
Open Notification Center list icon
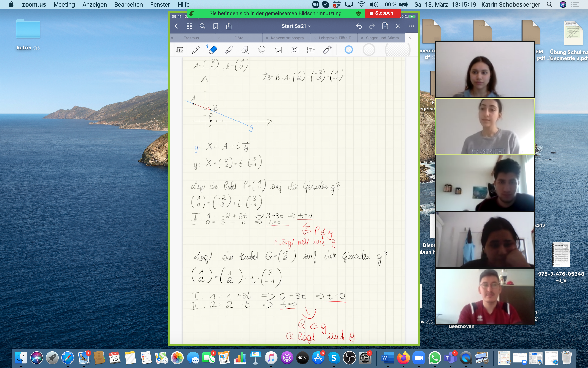575,4
